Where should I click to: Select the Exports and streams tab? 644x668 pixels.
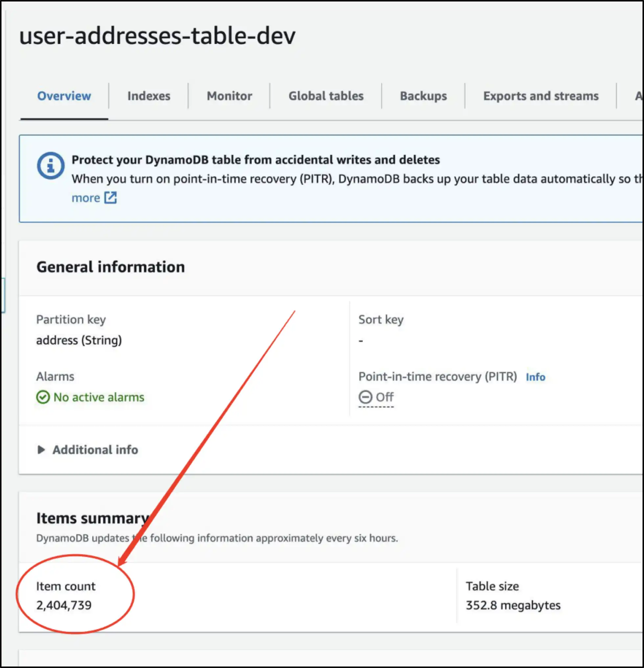[x=541, y=96]
